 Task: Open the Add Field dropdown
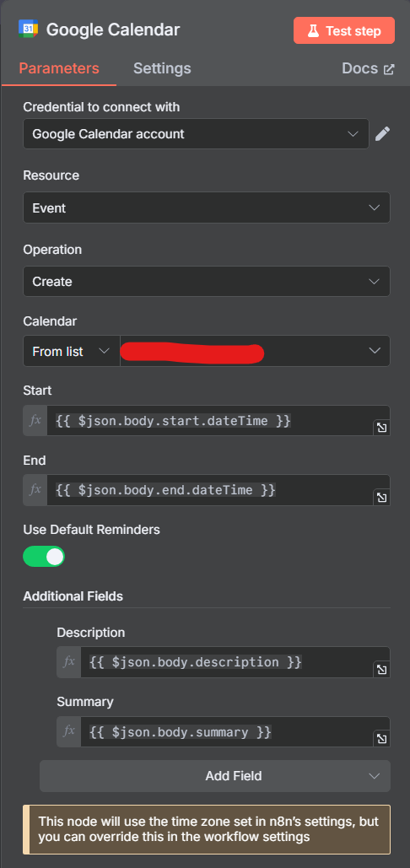click(214, 776)
